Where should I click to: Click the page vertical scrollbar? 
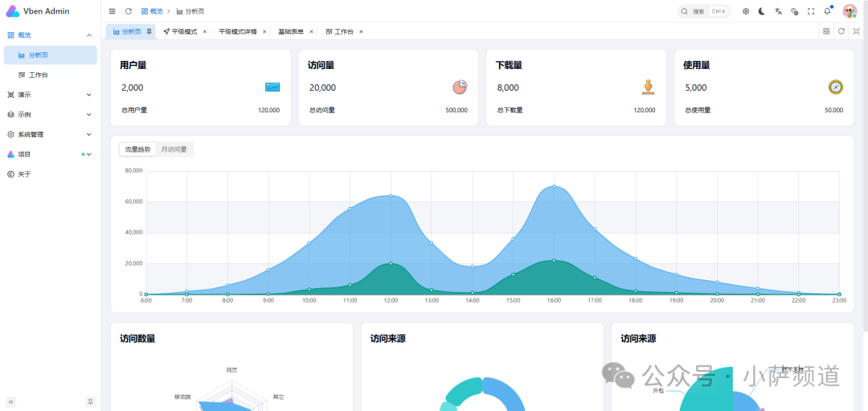(866, 166)
